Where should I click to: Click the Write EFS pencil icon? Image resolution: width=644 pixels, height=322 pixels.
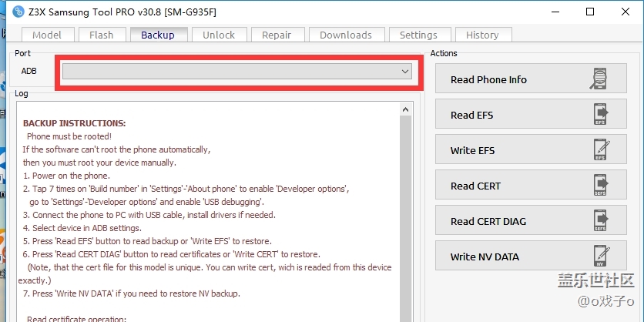point(600,150)
